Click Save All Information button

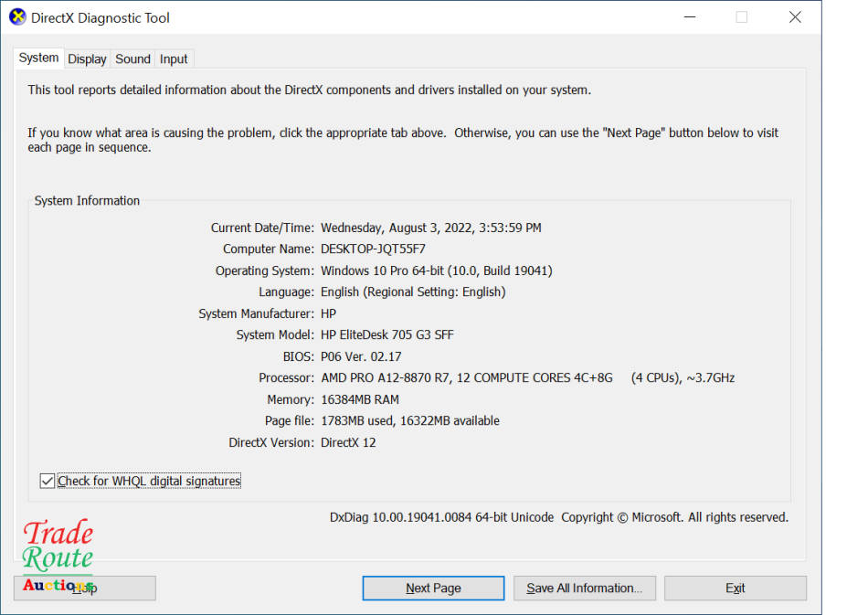584,588
